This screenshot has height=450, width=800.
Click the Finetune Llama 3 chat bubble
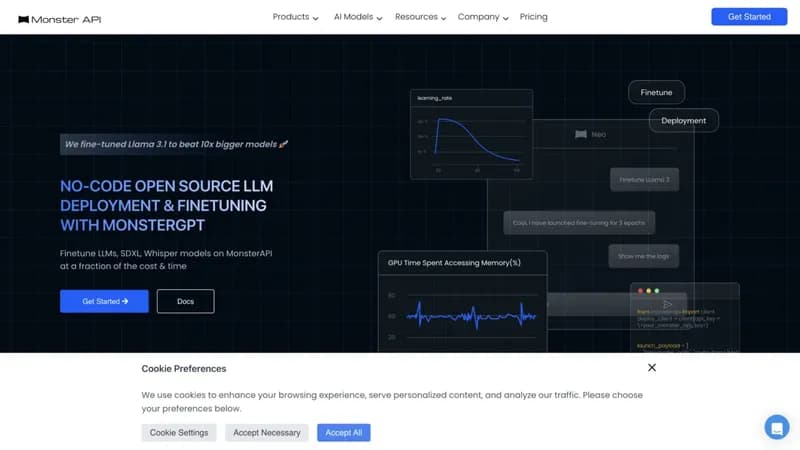point(644,180)
